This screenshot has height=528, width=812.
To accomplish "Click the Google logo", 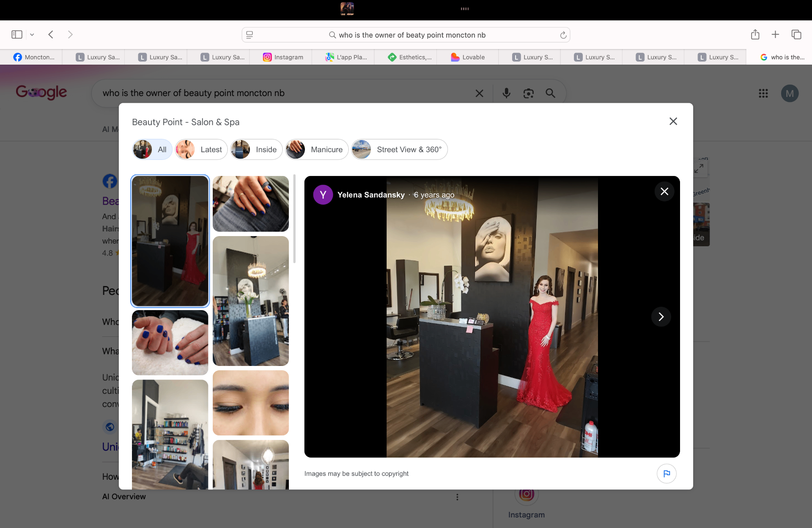I will (x=41, y=92).
